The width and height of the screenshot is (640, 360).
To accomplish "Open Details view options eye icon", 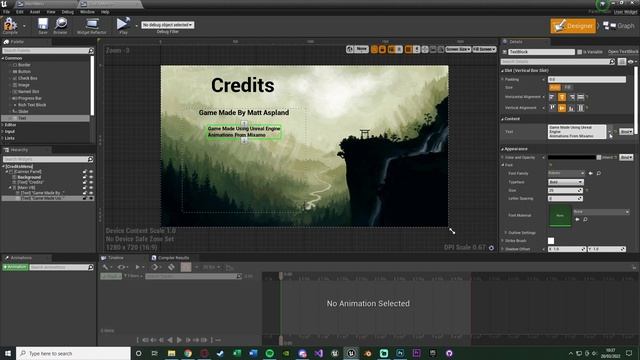I will tap(631, 62).
